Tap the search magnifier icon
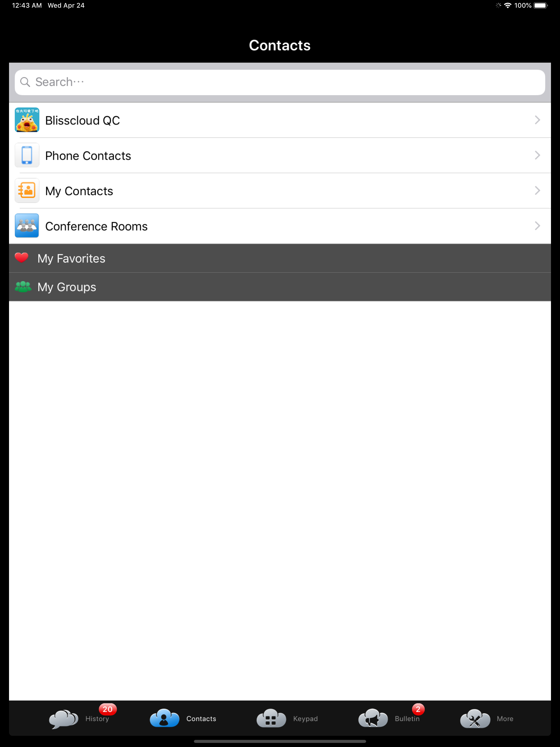This screenshot has height=747, width=560. coord(25,82)
